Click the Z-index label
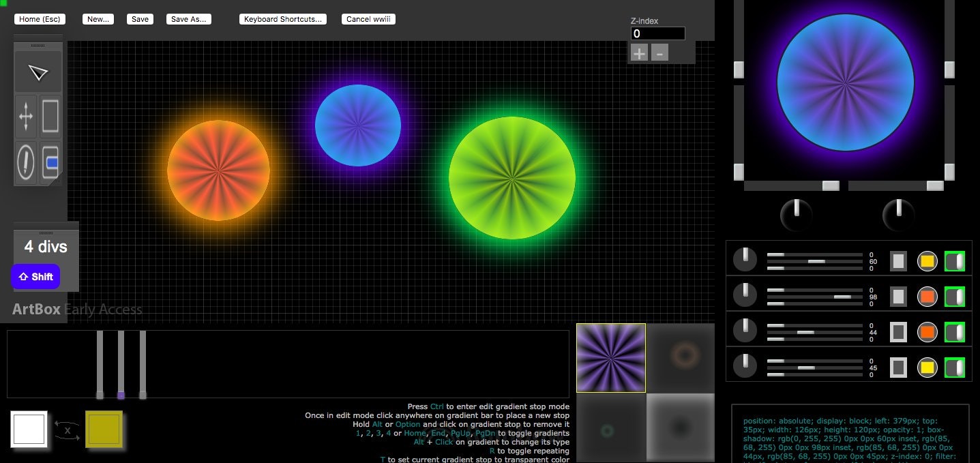The width and height of the screenshot is (980, 463). 644,21
